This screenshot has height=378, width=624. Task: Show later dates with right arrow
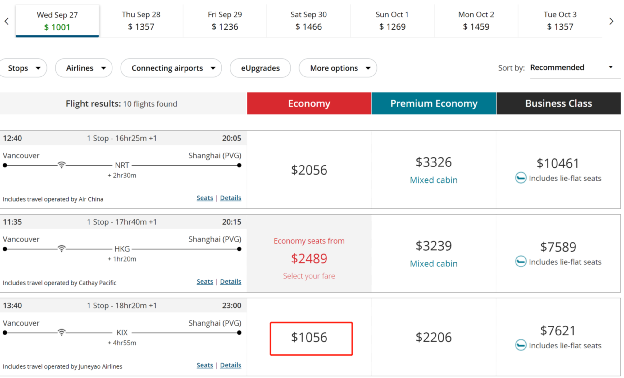[611, 21]
